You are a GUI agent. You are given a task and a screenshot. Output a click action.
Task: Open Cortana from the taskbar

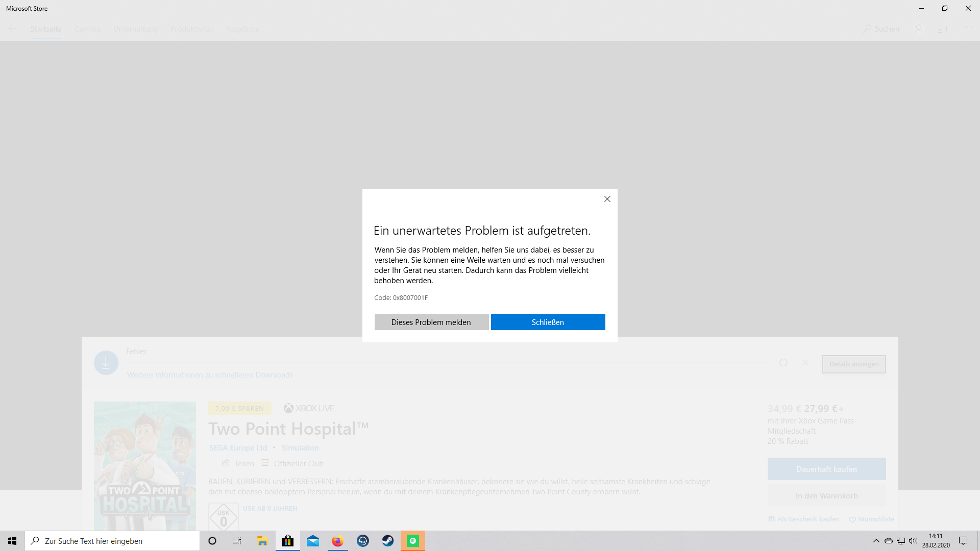pyautogui.click(x=212, y=541)
